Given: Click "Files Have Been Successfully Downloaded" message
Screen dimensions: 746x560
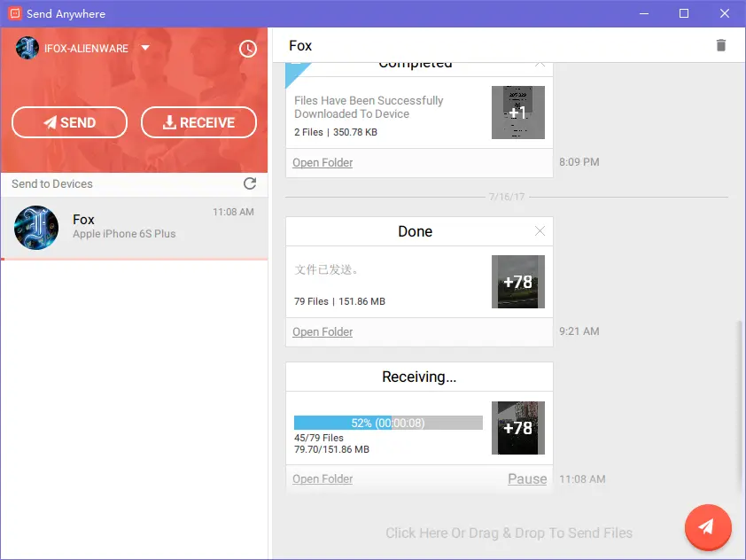Looking at the screenshot, I should click(x=369, y=107).
